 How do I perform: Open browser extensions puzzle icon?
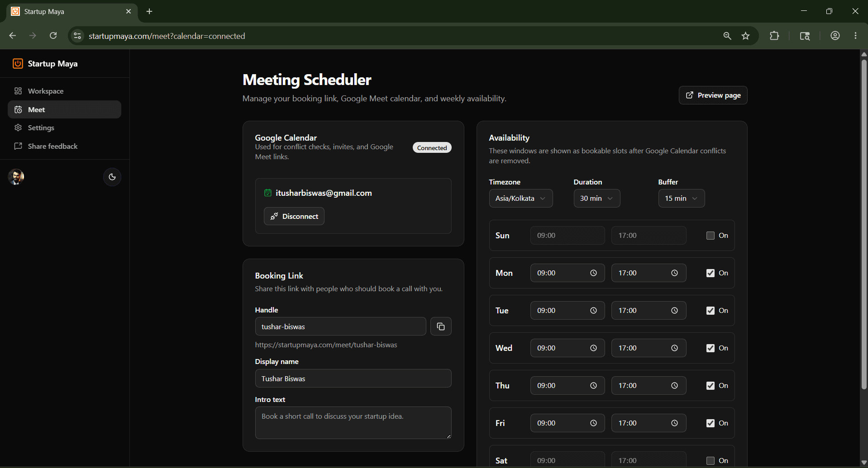click(x=774, y=36)
